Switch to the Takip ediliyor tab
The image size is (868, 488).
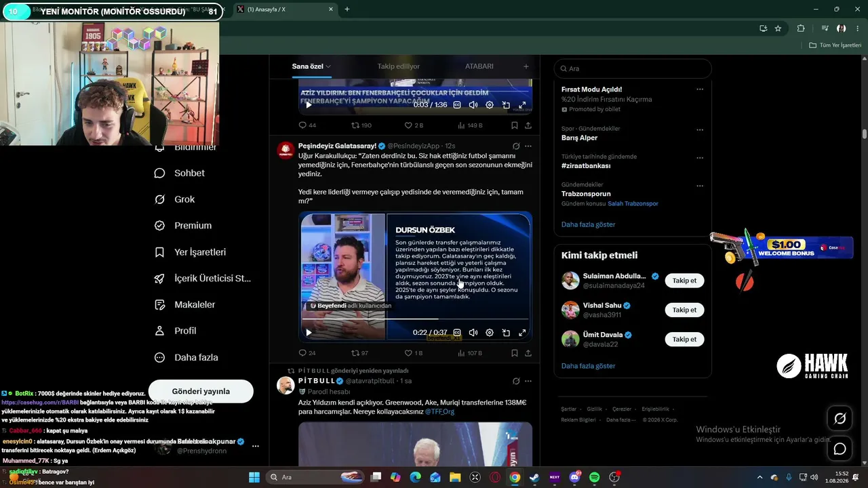point(399,66)
